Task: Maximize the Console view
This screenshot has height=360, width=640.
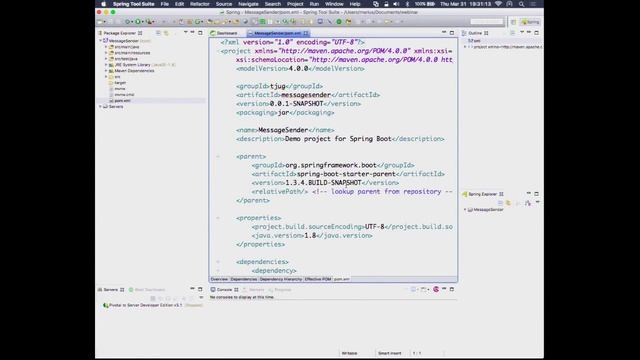Action: (452, 289)
